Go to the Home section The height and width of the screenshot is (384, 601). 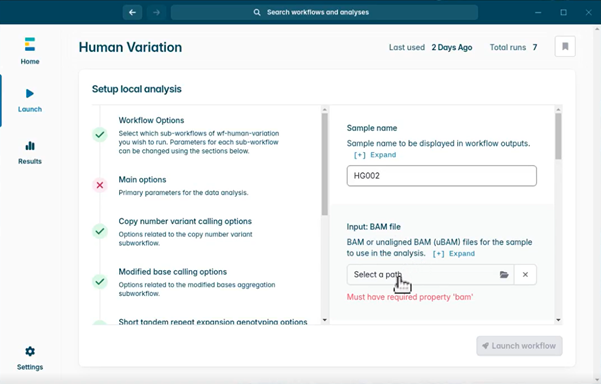(x=30, y=51)
